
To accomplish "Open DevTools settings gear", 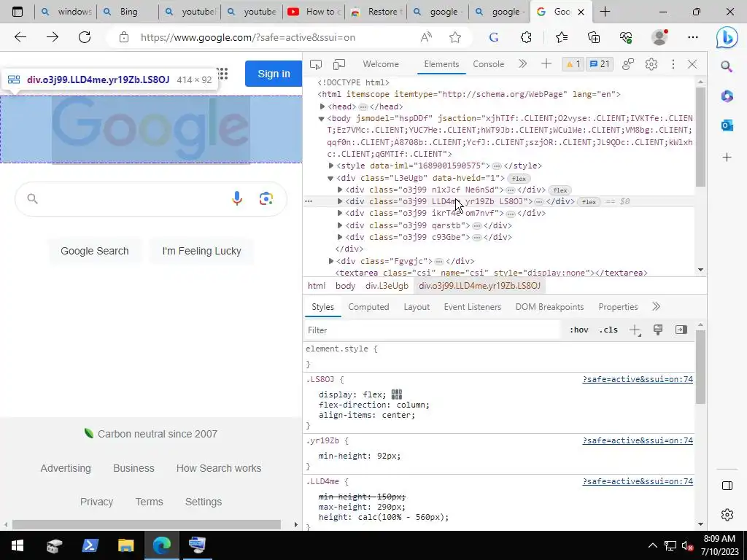I will [651, 64].
